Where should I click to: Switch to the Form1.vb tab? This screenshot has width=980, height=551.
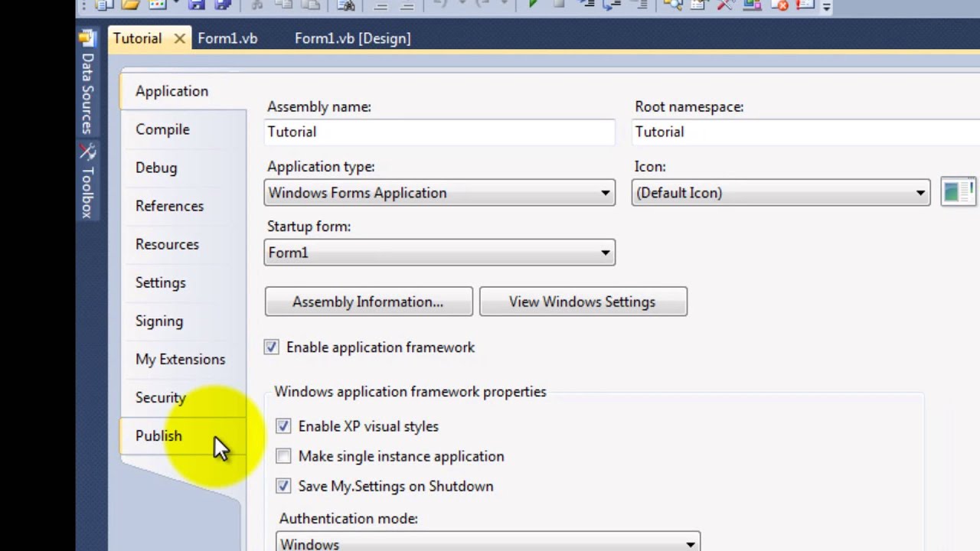coord(227,38)
